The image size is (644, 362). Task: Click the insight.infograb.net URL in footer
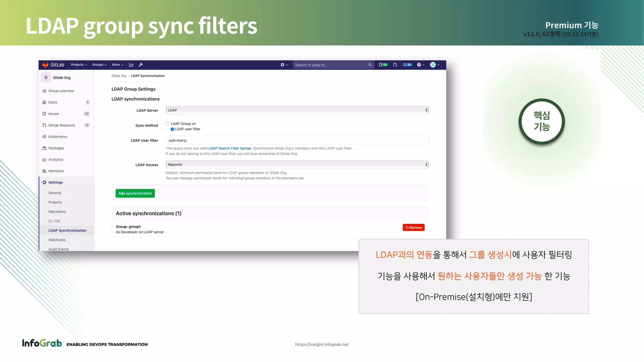(x=322, y=344)
